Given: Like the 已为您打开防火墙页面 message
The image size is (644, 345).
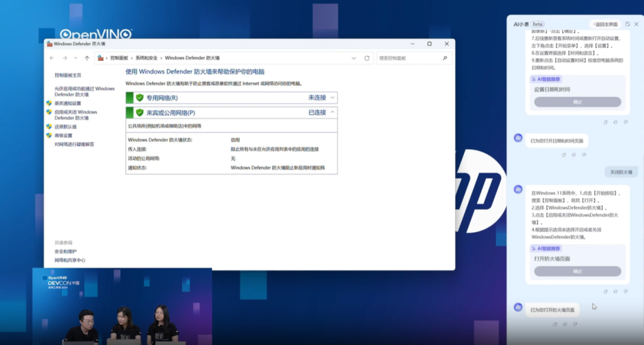Looking at the screenshot, I should 565,324.
